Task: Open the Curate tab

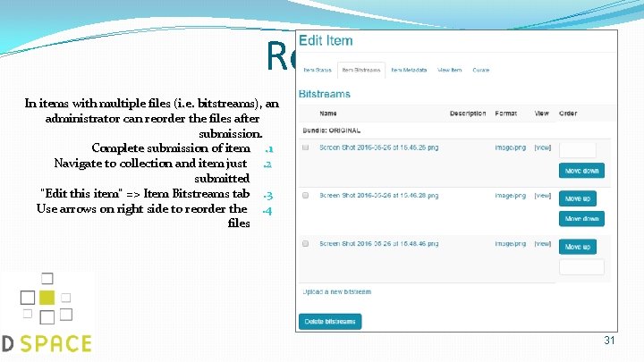Action: click(x=481, y=71)
